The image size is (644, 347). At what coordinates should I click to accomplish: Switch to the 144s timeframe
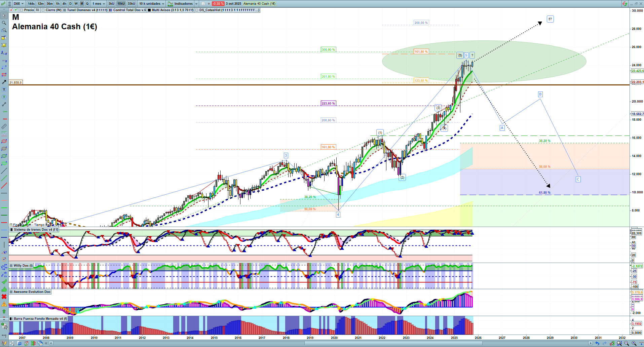31,4
